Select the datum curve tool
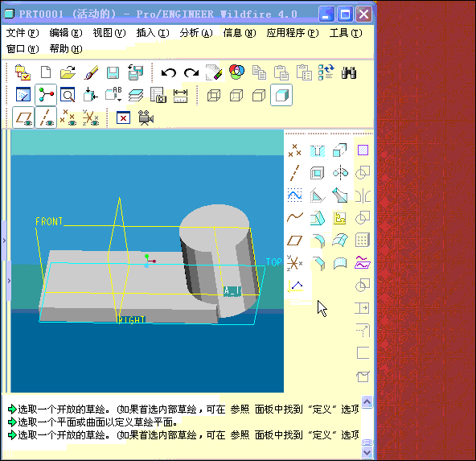476x461 pixels. point(295,218)
